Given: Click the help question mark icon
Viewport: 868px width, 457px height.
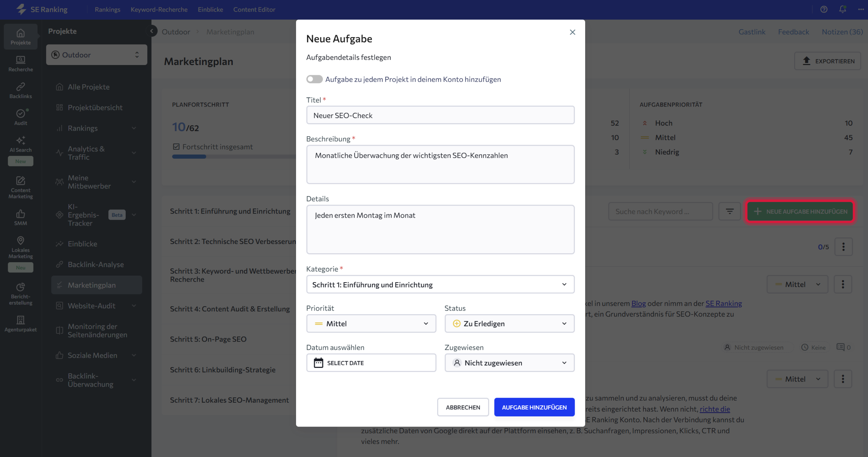Looking at the screenshot, I should click(824, 9).
